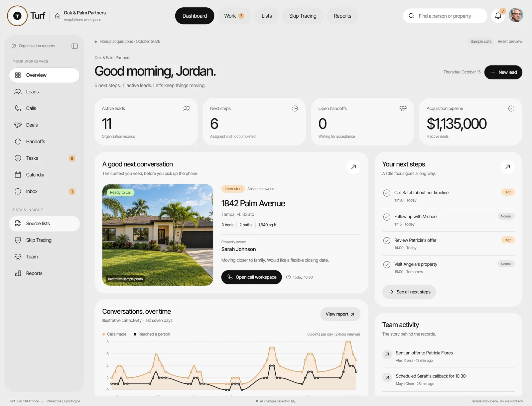Check off Visit Angela's property
This screenshot has height=406, width=532.
[x=387, y=265]
